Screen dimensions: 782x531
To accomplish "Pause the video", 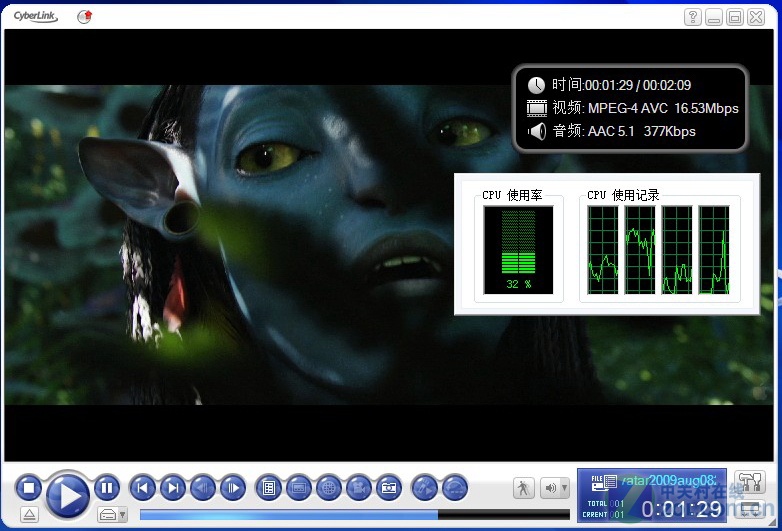I will 107,488.
